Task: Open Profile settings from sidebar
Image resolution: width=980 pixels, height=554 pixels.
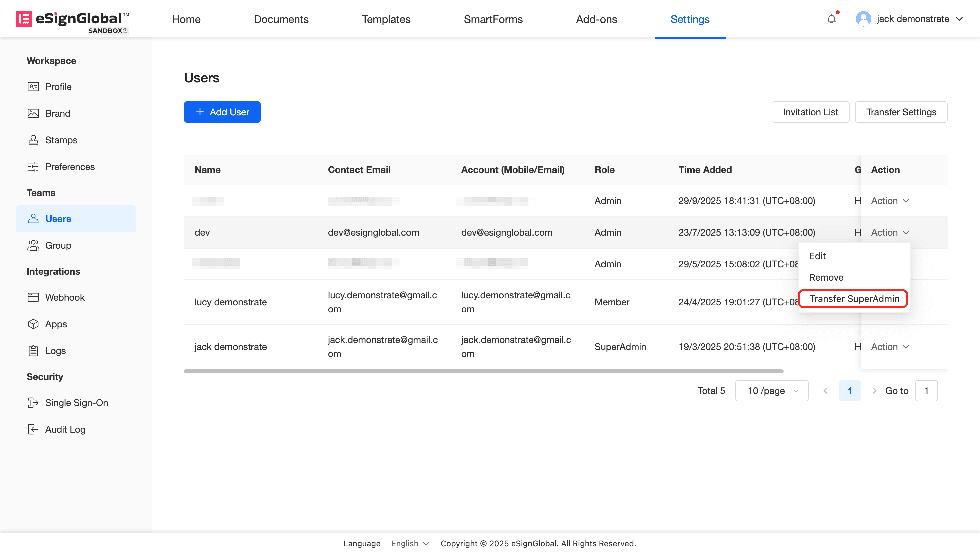Action: click(58, 87)
